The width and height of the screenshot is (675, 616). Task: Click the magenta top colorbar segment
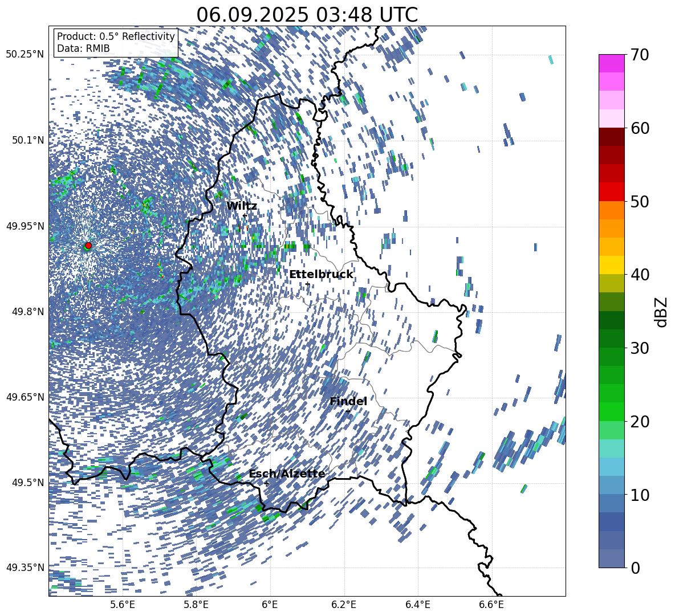point(611,63)
